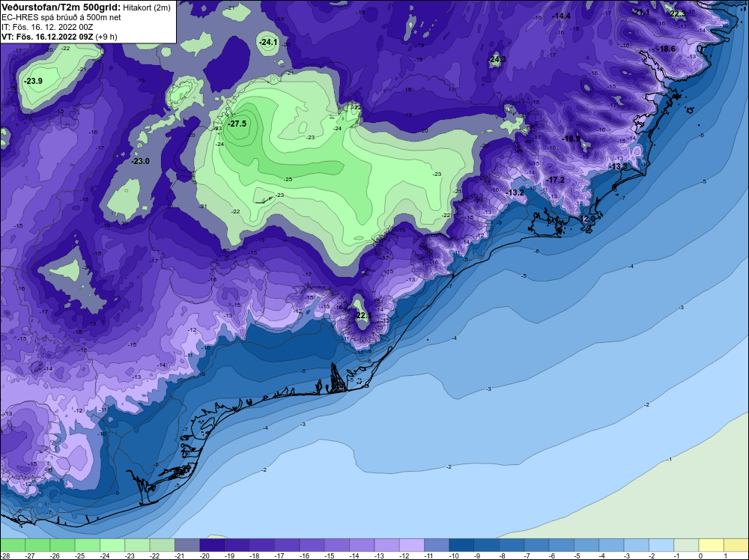Viewport: 749px width, 560px height.
Task: Click the '(+9 h)' forecast offset text
Action: [106, 37]
